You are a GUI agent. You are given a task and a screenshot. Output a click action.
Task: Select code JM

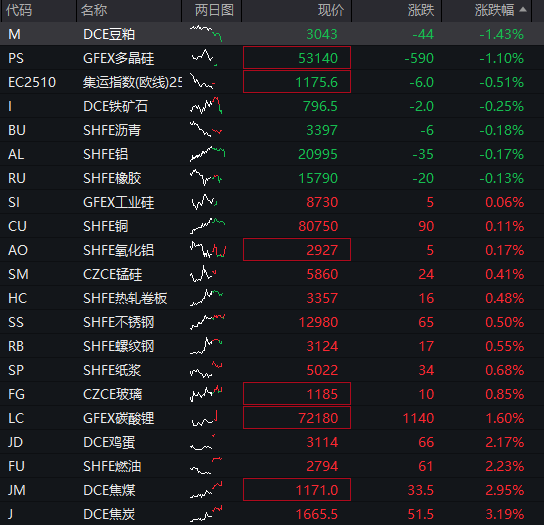point(17,490)
